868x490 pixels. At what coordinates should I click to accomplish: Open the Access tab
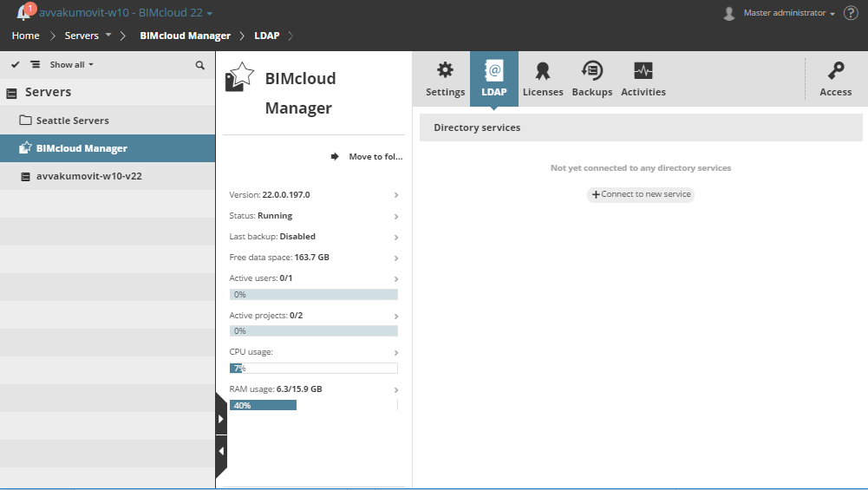click(x=836, y=79)
